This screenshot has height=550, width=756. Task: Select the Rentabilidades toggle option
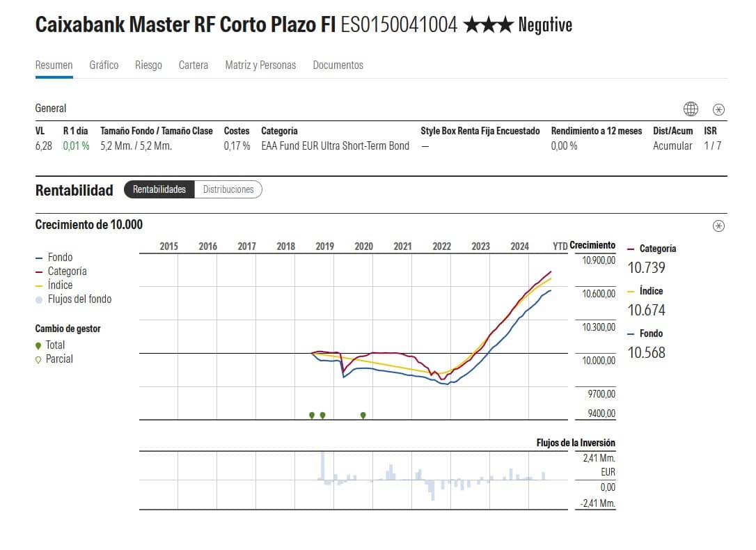point(159,189)
